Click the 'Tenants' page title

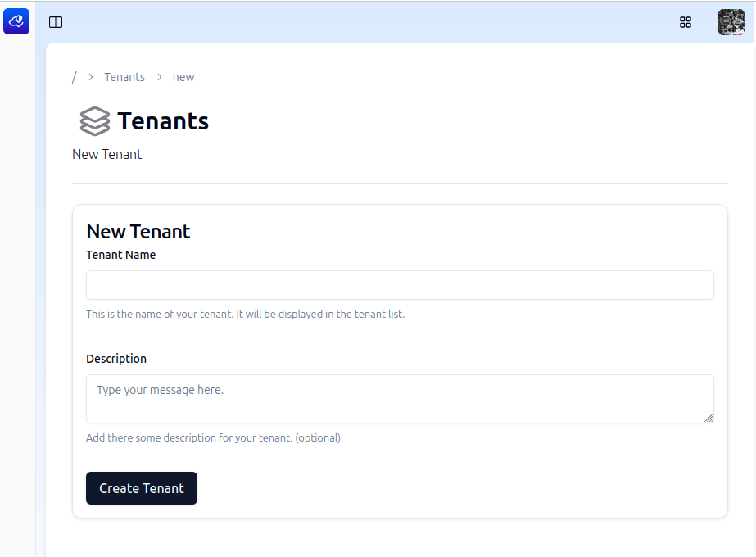click(163, 121)
